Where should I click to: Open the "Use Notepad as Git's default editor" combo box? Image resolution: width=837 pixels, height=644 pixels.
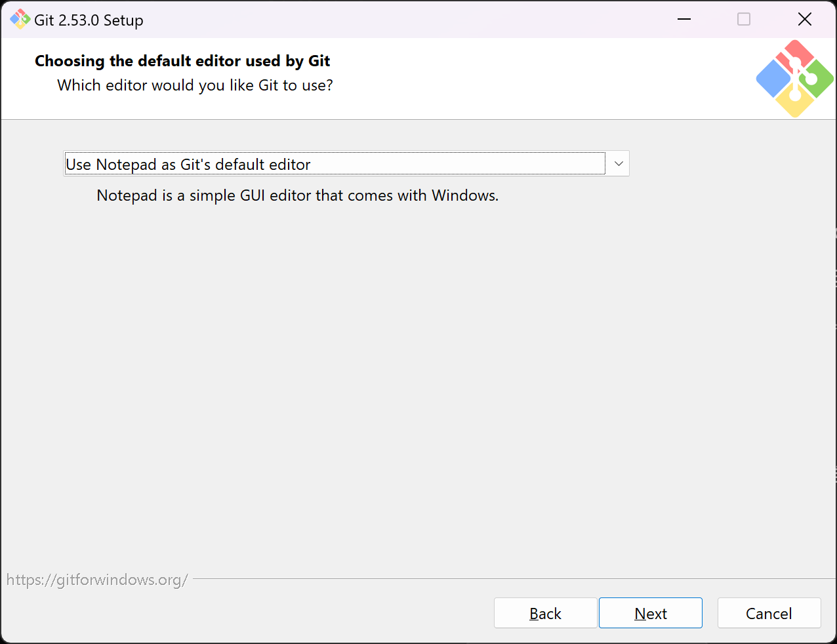(335, 164)
